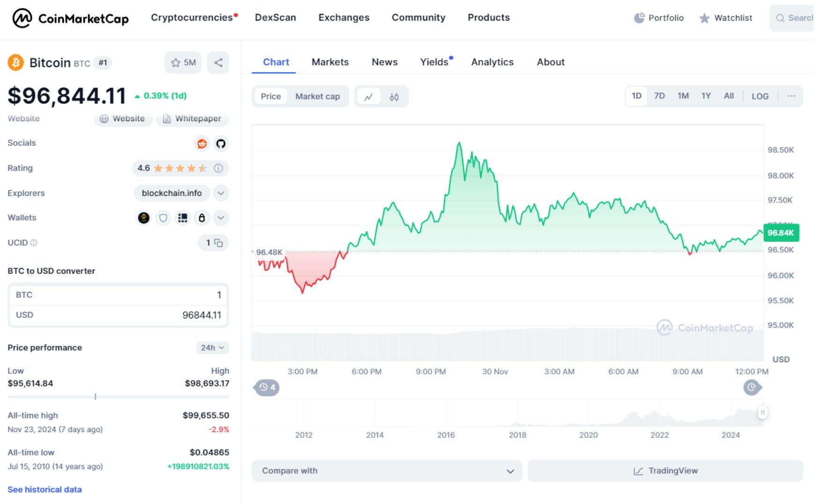Viewport: 816px width, 504px height.
Task: Open Bitcoin's GitHub social page
Action: pyautogui.click(x=221, y=144)
